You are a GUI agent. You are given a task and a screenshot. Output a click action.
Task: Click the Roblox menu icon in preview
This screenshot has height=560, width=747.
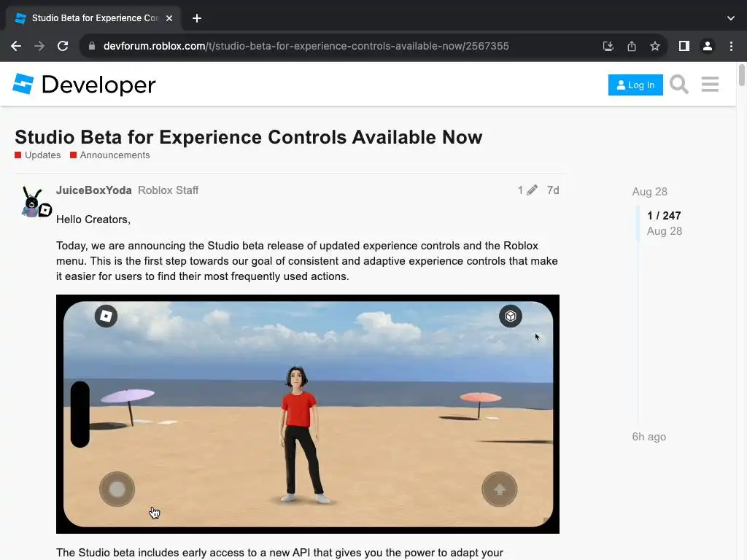pyautogui.click(x=106, y=316)
